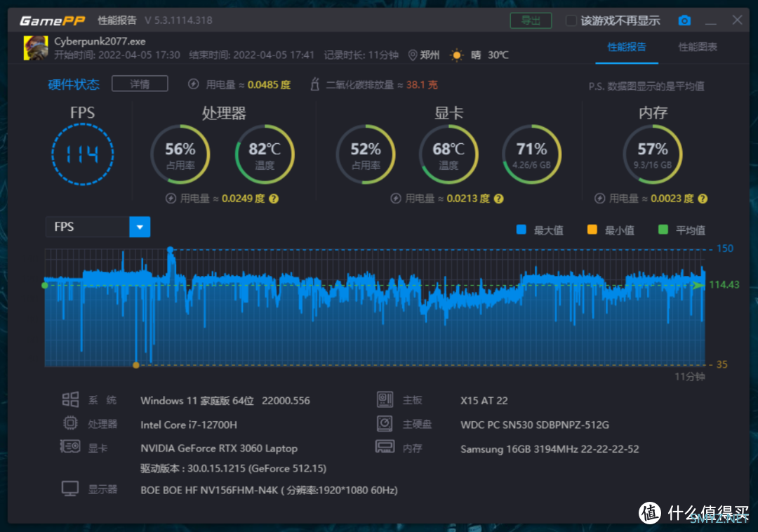Click the processor chip icon in hardware list
Image resolution: width=758 pixels, height=532 pixels.
point(71,423)
